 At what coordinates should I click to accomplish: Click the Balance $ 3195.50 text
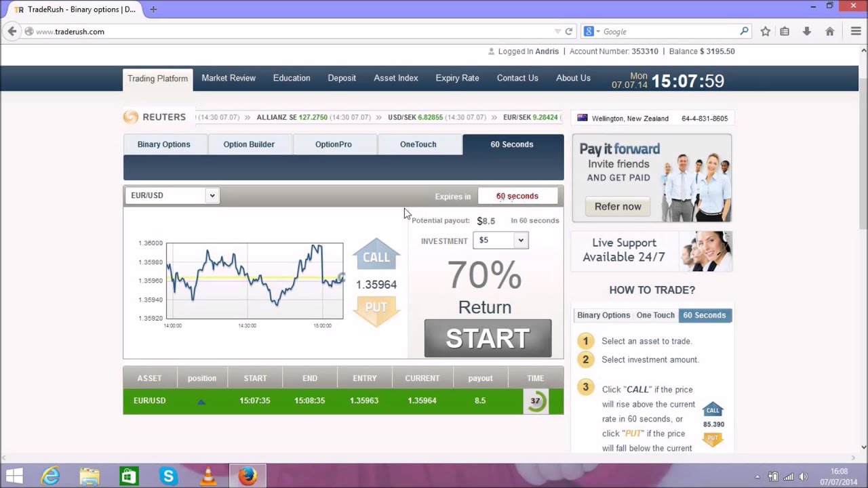[702, 52]
